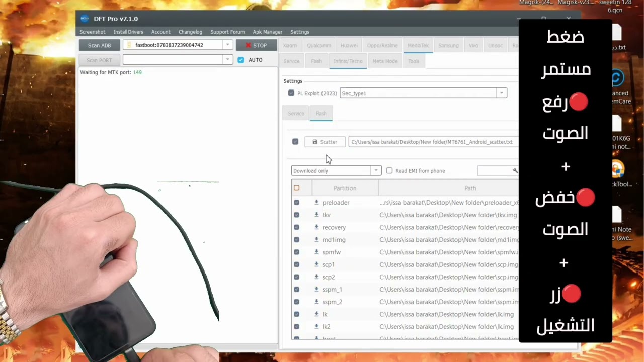The width and height of the screenshot is (644, 362).
Task: Select the Infinix/Tecno sub-tab
Action: click(348, 61)
